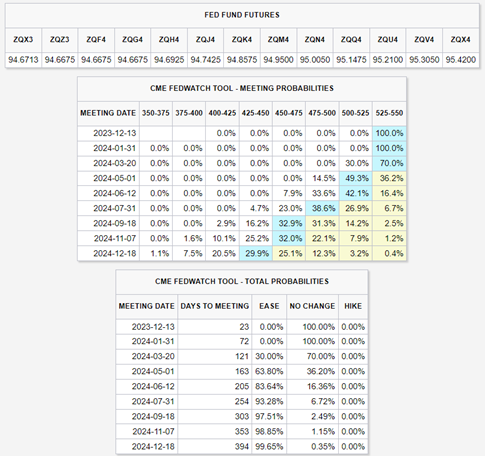Click the 25.2% probability cell
The image size is (485, 456).
[x=256, y=238]
